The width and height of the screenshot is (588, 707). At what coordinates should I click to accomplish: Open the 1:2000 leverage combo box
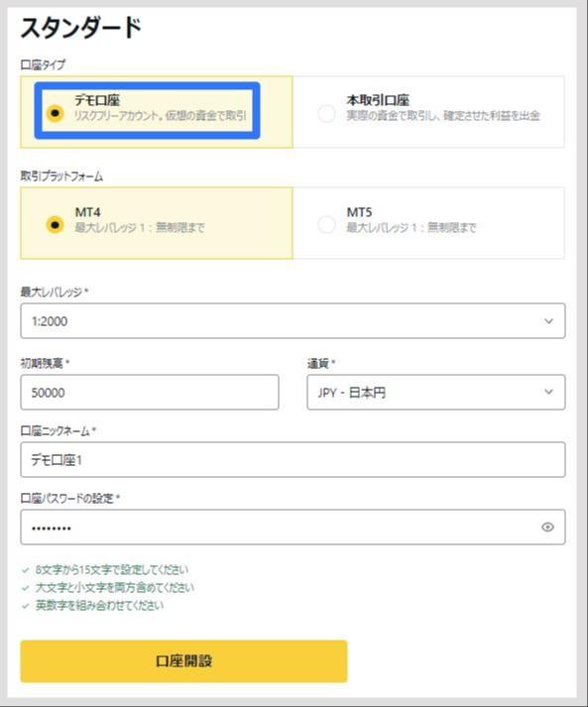tap(293, 321)
